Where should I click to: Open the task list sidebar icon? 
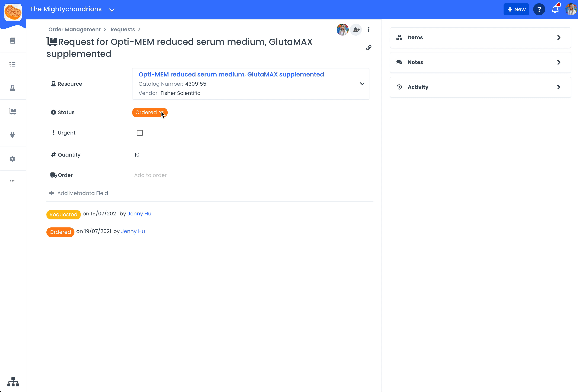[12, 64]
